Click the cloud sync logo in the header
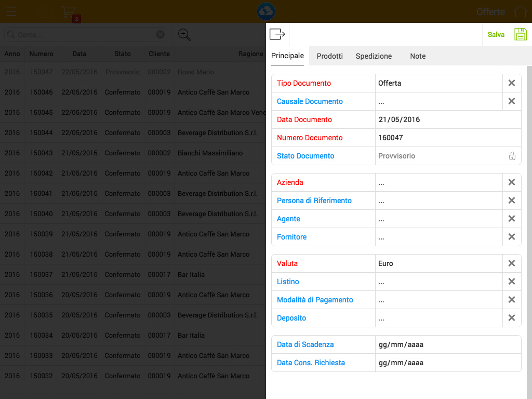Image resolution: width=532 pixels, height=399 pixels. coord(266,11)
